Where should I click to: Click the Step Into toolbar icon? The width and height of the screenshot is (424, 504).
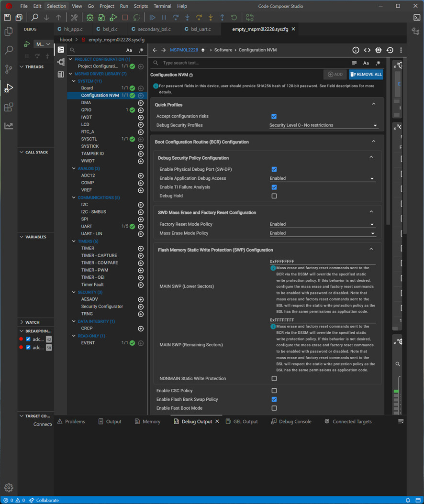(x=187, y=17)
